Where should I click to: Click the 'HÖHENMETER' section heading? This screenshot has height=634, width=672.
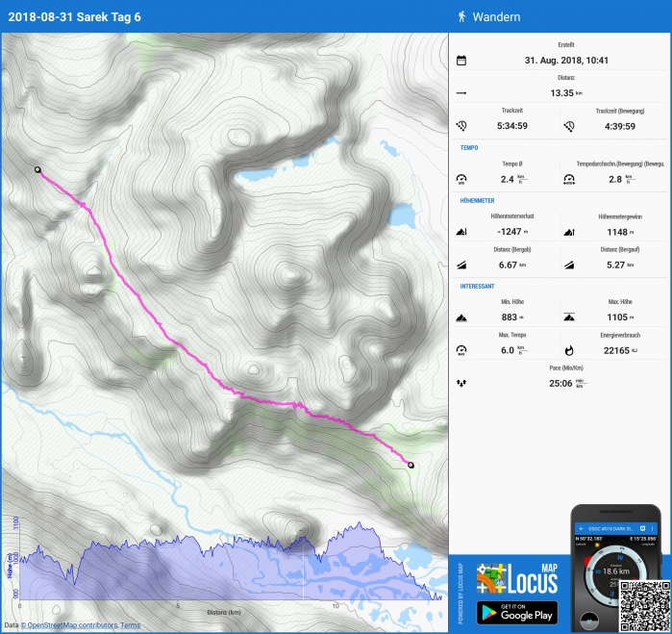tap(477, 200)
